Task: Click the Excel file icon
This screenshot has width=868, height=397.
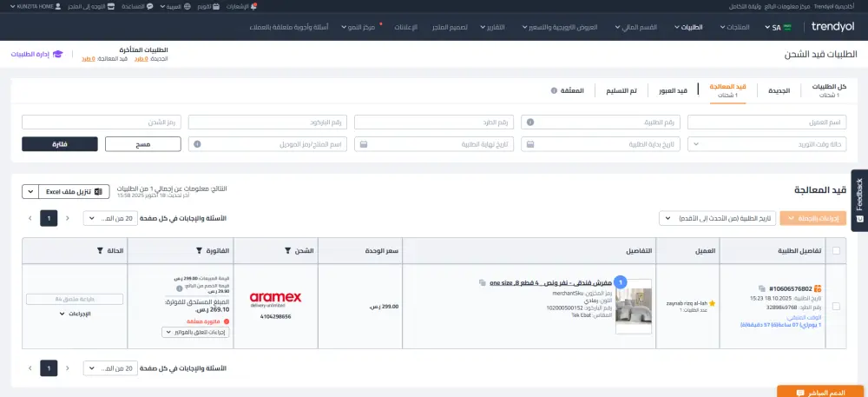Action: pyautogui.click(x=98, y=192)
